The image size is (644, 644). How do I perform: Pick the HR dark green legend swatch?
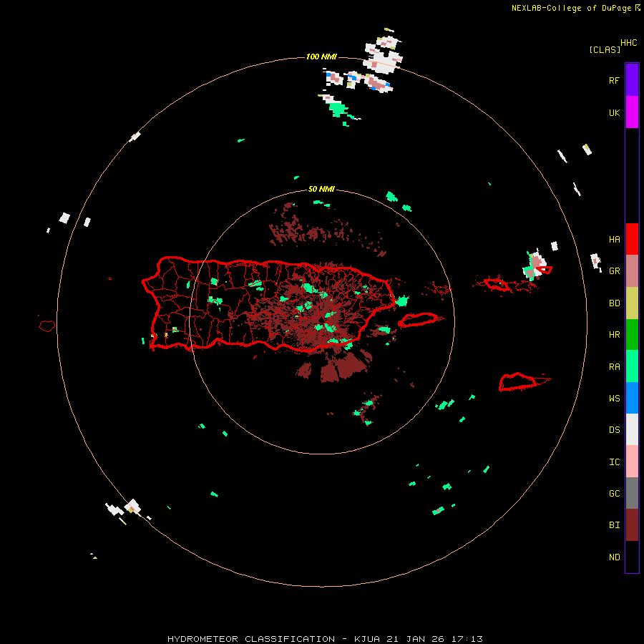tap(632, 334)
